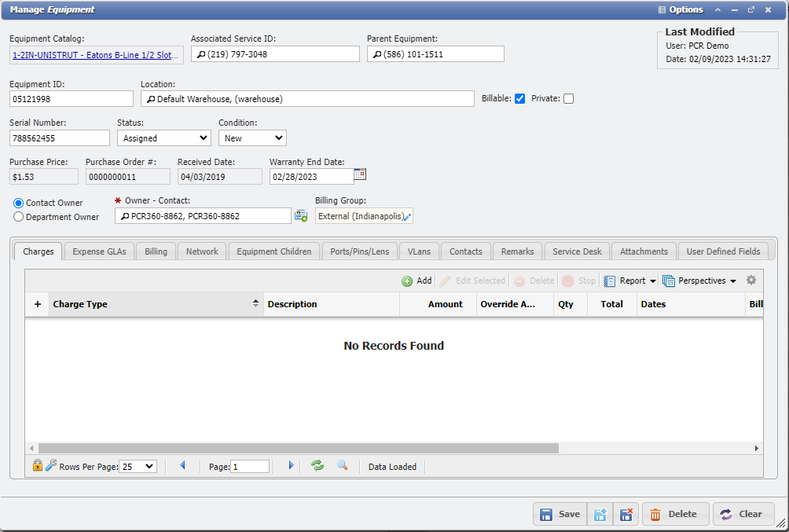Click the wrench icon next to the lock
The height and width of the screenshot is (532, 789).
point(50,465)
